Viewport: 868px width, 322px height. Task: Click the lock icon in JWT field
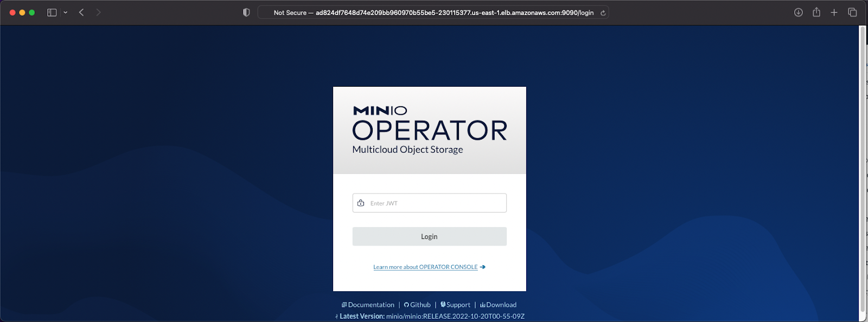361,203
